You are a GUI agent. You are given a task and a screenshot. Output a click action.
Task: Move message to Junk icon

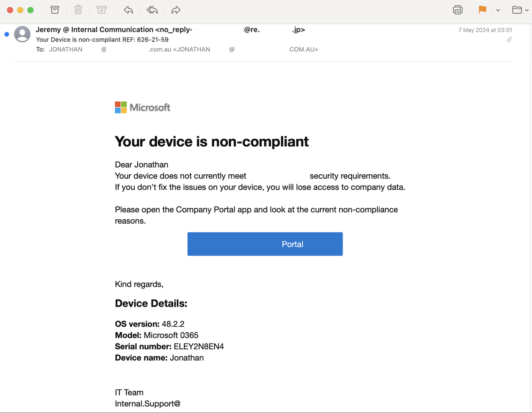(102, 10)
